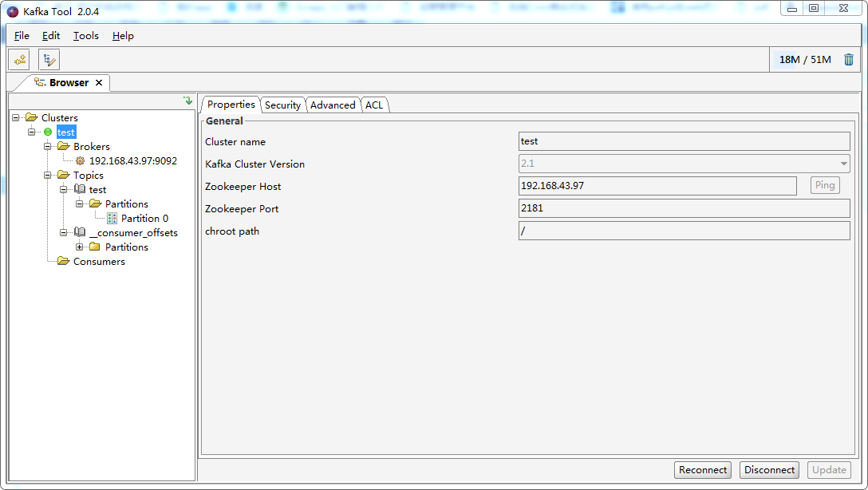Click the green refresh arrow in tree panel

[x=188, y=101]
